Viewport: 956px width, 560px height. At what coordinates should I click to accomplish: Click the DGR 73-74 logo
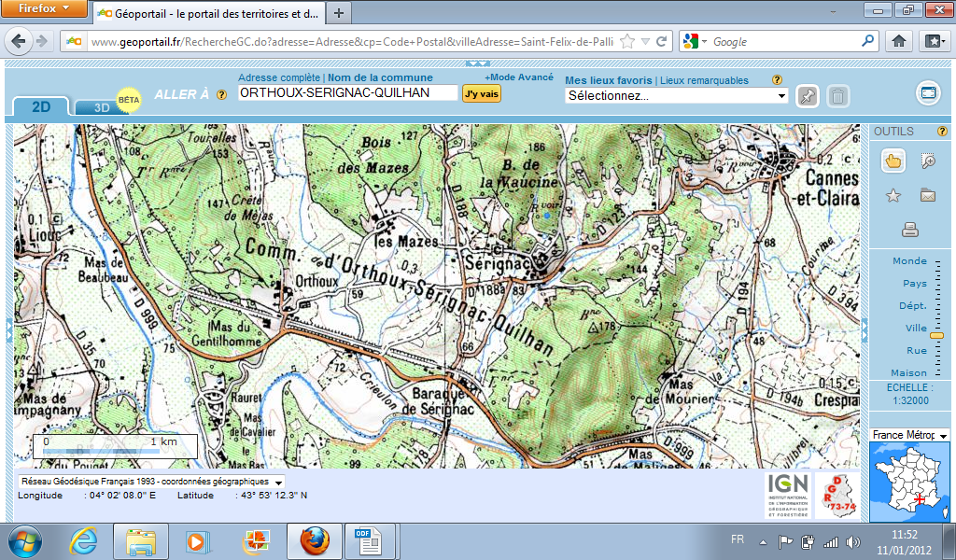(839, 496)
